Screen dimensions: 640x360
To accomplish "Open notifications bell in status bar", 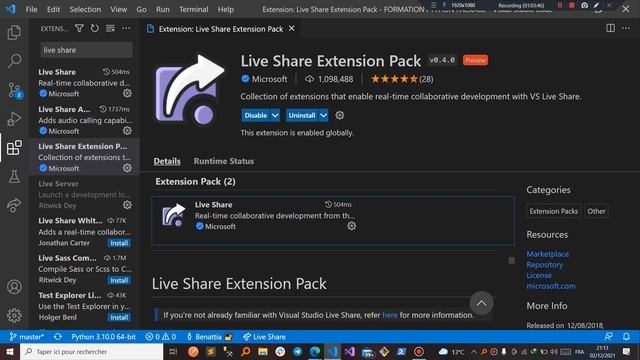I will [x=626, y=337].
